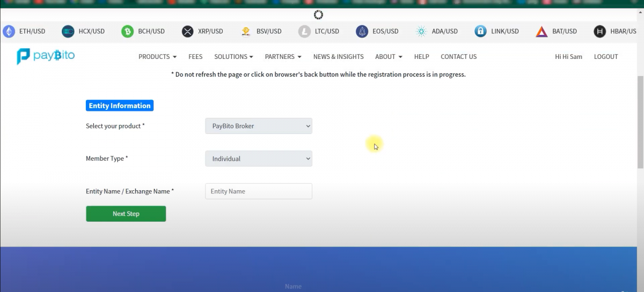Open the LTC/USD ticker text
644x292 pixels.
(x=327, y=32)
